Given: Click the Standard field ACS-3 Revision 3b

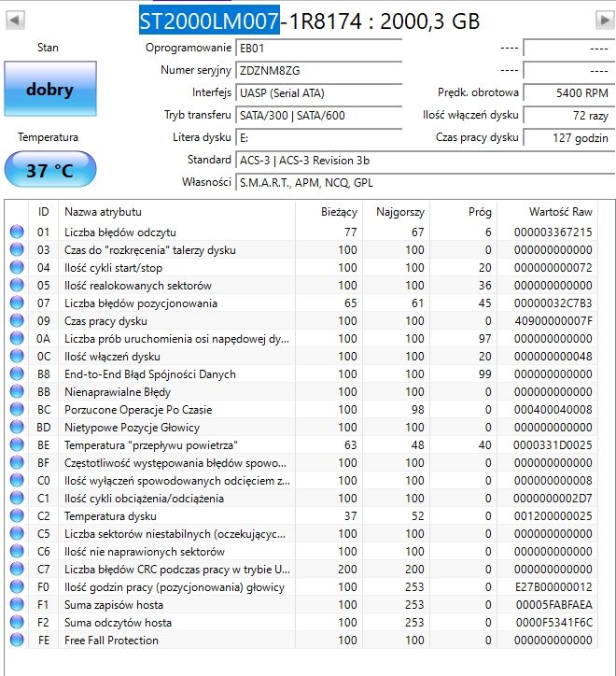Looking at the screenshot, I should (425, 160).
